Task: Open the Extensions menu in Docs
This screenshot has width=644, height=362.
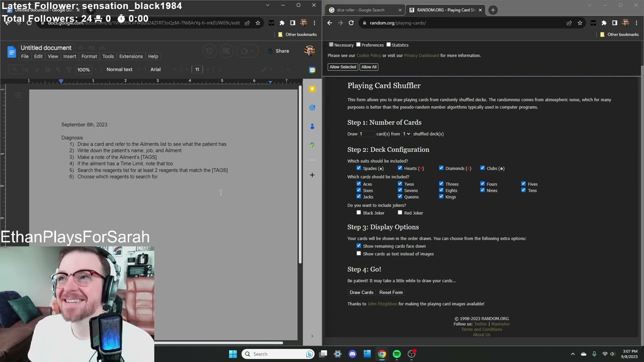Action: coord(131,56)
